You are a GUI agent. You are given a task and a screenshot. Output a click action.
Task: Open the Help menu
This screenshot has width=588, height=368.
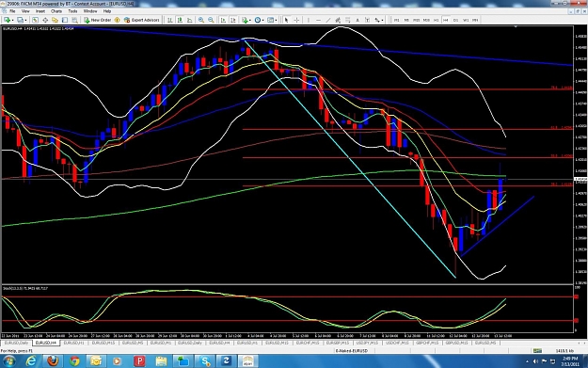coord(107,11)
